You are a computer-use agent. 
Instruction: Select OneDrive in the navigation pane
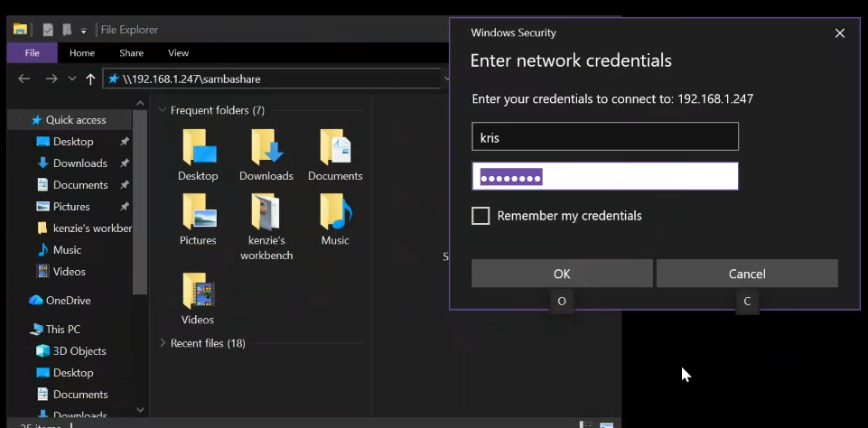click(68, 301)
